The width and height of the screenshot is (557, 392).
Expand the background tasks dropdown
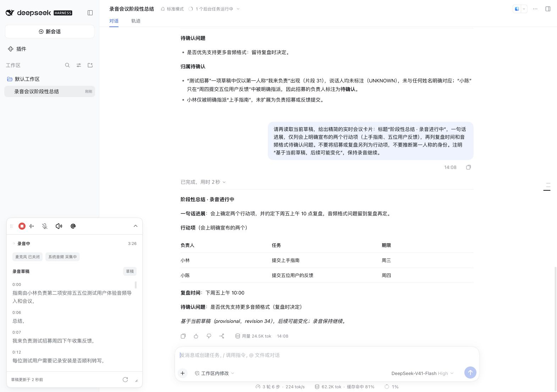point(214,9)
